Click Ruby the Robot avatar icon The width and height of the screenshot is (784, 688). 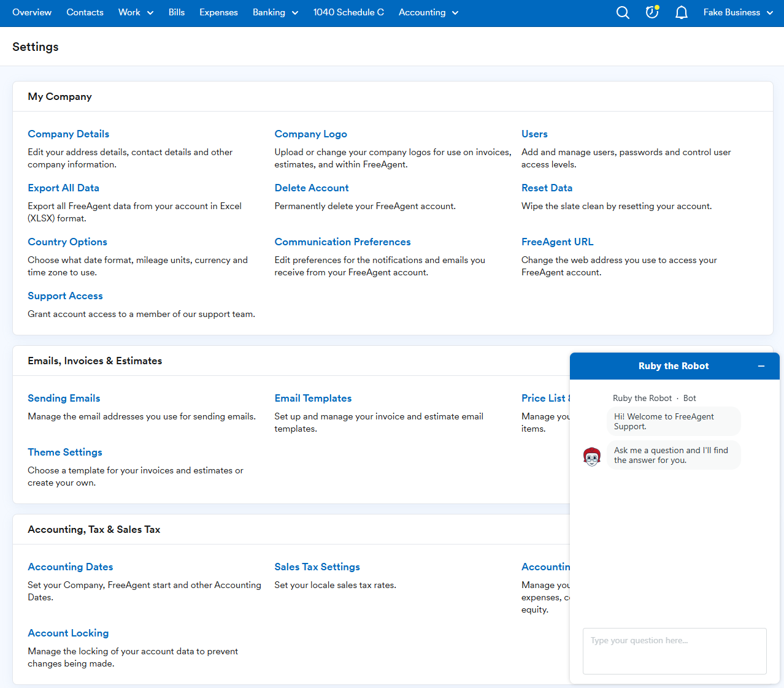592,457
